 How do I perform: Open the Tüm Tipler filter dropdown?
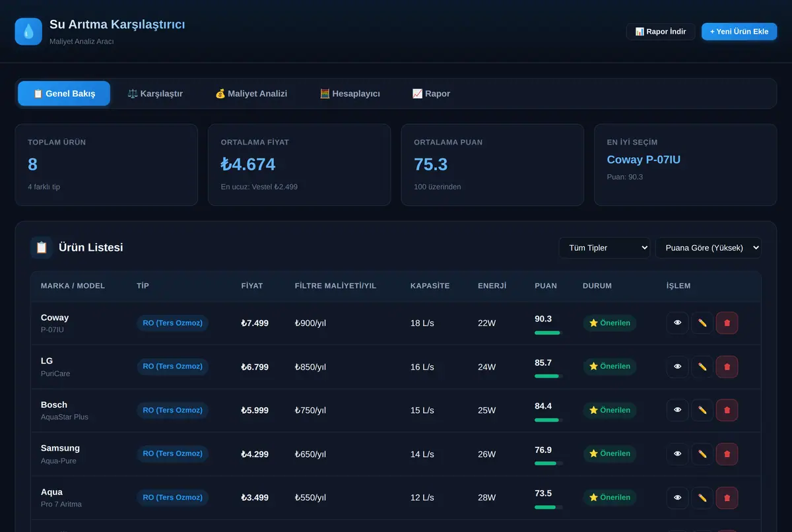point(605,248)
